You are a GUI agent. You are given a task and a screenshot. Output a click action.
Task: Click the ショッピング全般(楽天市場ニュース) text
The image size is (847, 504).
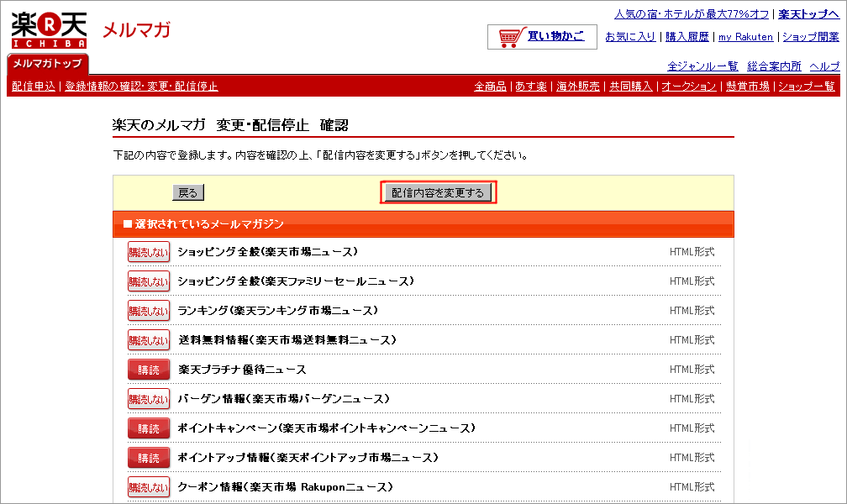coord(268,252)
